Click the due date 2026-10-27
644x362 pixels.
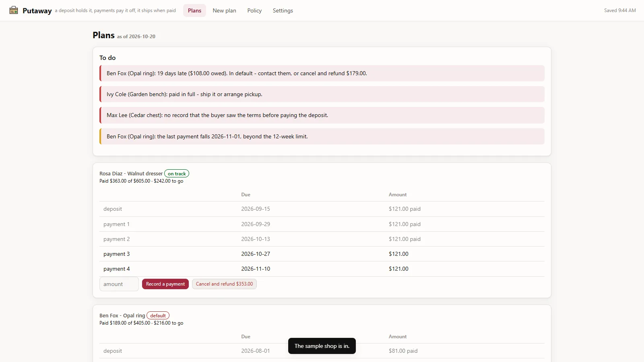tap(256, 254)
